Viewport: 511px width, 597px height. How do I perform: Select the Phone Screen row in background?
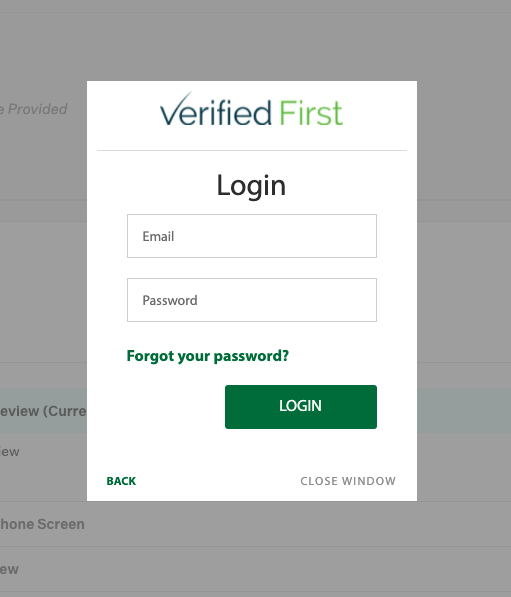click(x=42, y=524)
